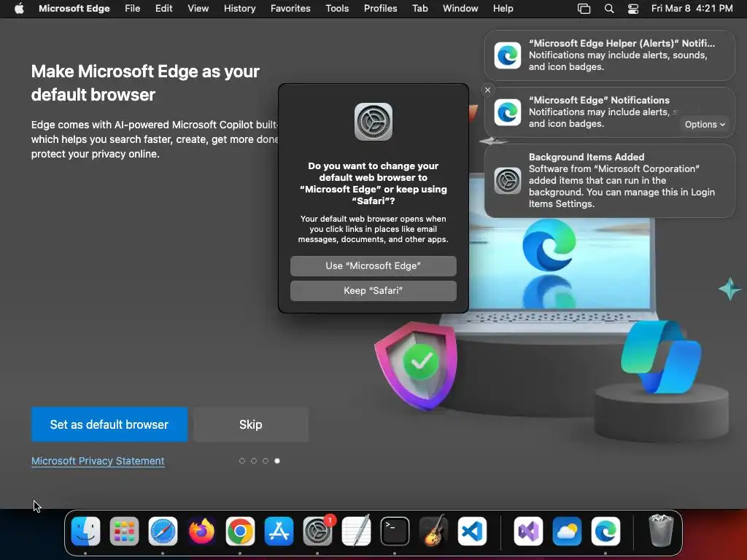Open the File menu
The image size is (747, 560).
click(x=133, y=9)
